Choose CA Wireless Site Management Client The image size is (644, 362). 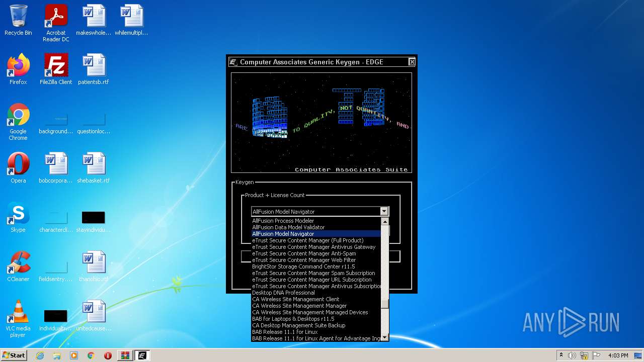point(316,299)
